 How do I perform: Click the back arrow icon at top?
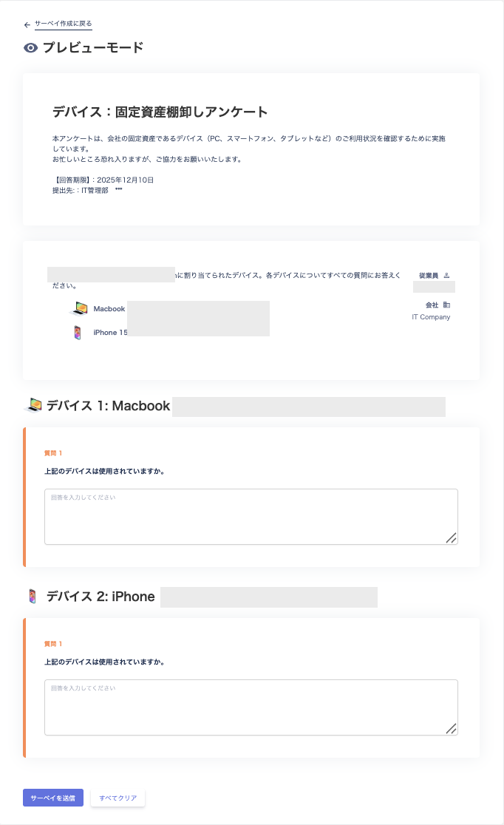pyautogui.click(x=27, y=24)
